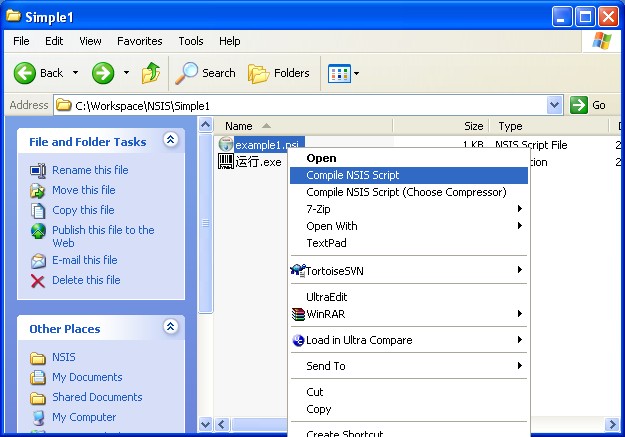The width and height of the screenshot is (625, 437).
Task: Expand the WinRAR submenu
Action: pos(409,314)
